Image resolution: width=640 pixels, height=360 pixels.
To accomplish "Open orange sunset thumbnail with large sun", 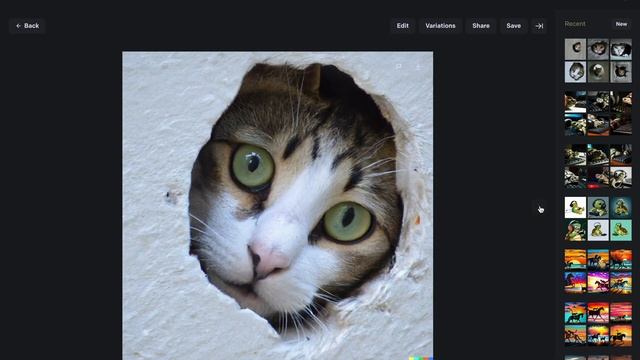I will click(575, 260).
